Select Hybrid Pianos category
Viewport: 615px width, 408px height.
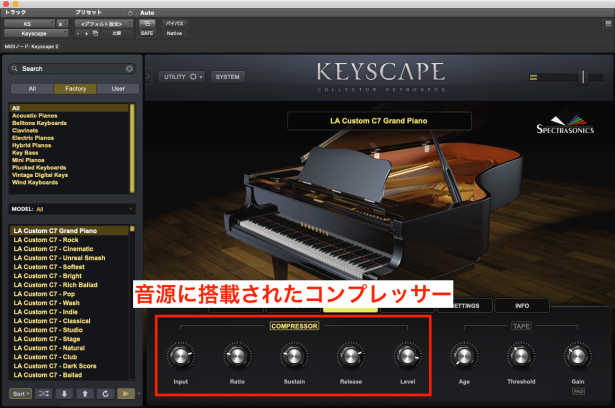pos(31,146)
